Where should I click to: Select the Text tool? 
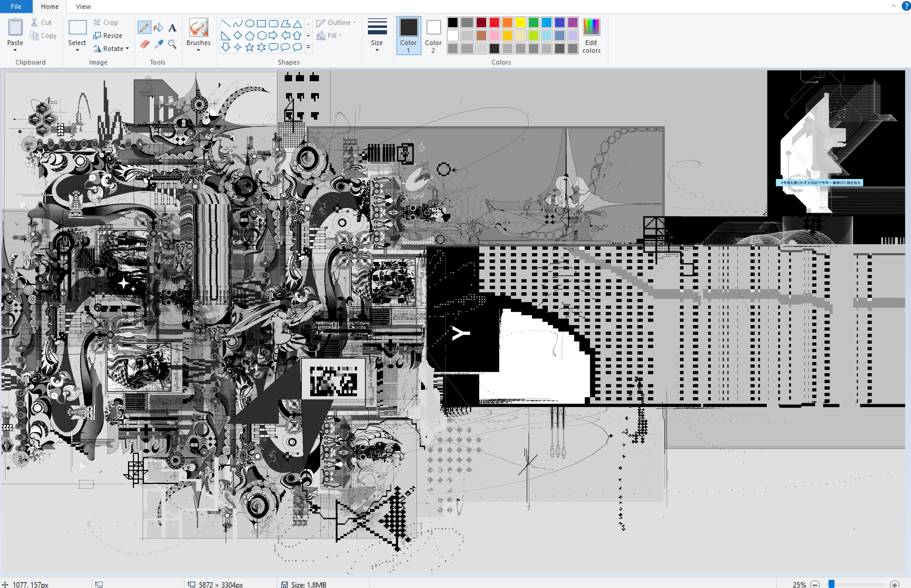(172, 28)
